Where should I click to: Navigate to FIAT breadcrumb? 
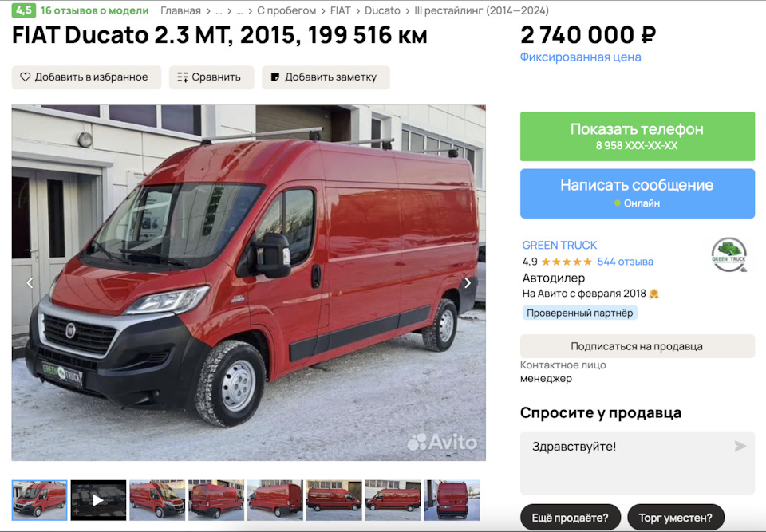[340, 10]
